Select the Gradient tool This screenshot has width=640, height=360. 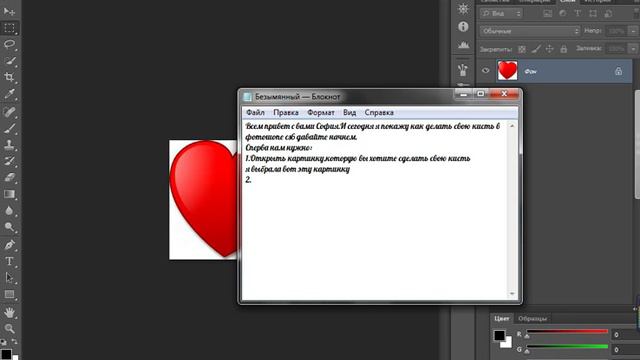coord(9,194)
